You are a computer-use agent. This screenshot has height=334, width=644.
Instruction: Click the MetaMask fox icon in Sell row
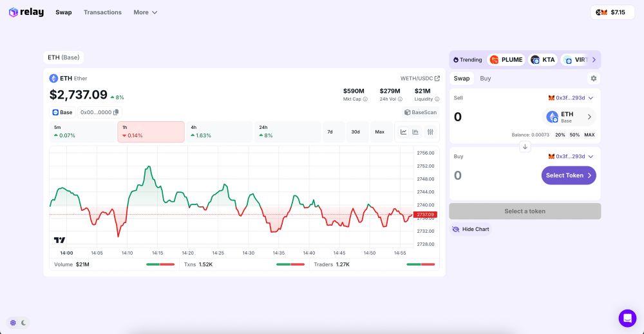[x=551, y=98]
